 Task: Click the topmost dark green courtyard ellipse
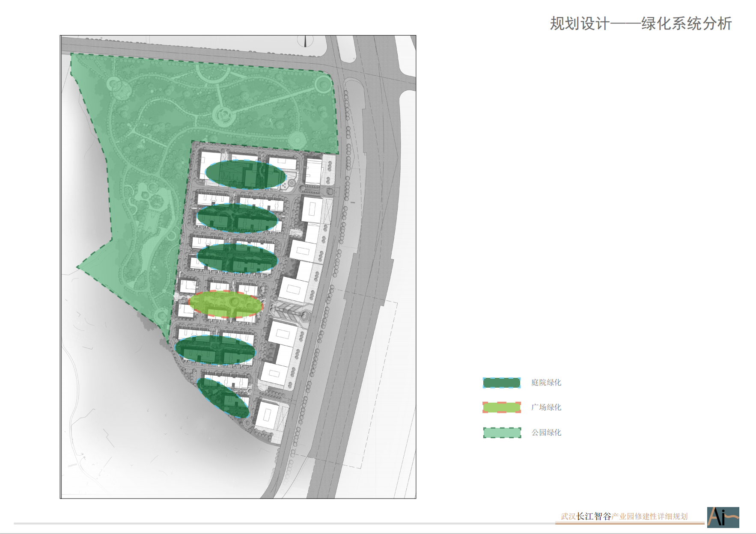click(x=246, y=175)
